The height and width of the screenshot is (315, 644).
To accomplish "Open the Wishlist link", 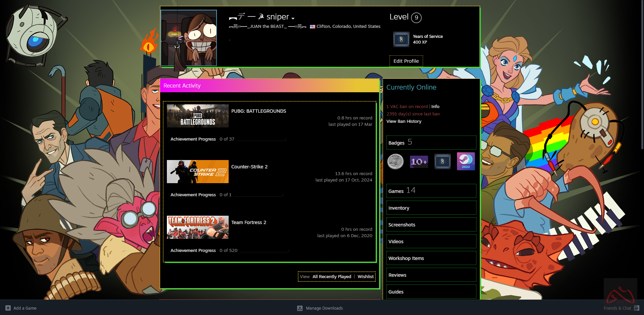I will [x=365, y=277].
